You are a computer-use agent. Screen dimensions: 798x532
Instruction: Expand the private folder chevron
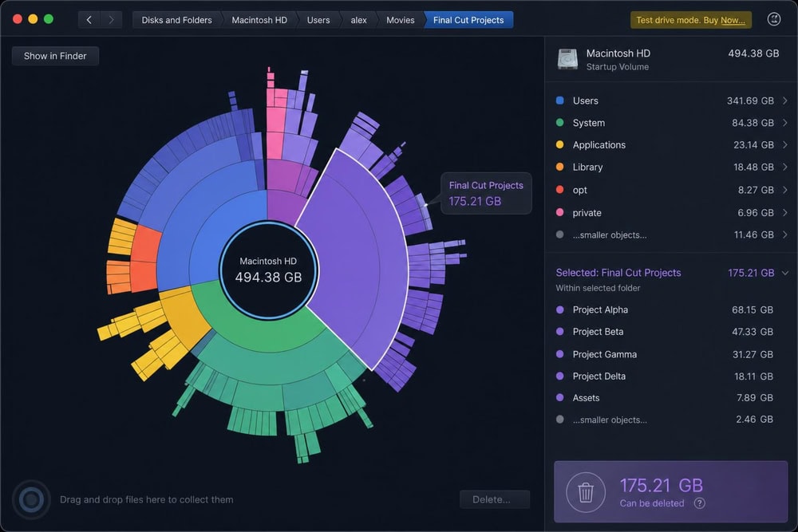785,213
